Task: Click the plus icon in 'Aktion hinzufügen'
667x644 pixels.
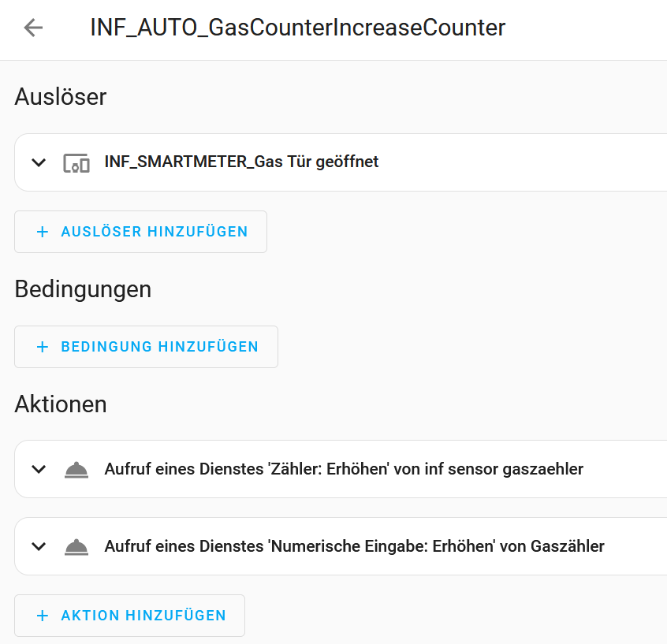Action: pyautogui.click(x=43, y=616)
